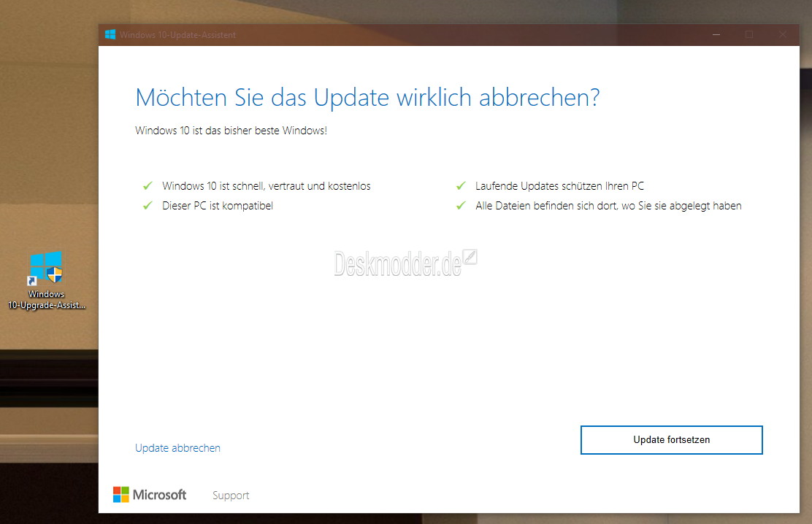
Task: Select the Update abbrechen link
Action: (x=177, y=448)
